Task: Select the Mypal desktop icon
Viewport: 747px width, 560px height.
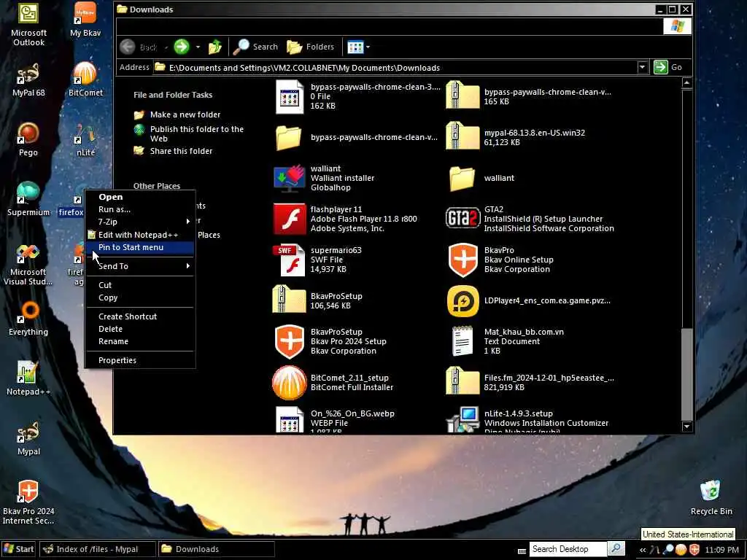Action: coord(28,438)
